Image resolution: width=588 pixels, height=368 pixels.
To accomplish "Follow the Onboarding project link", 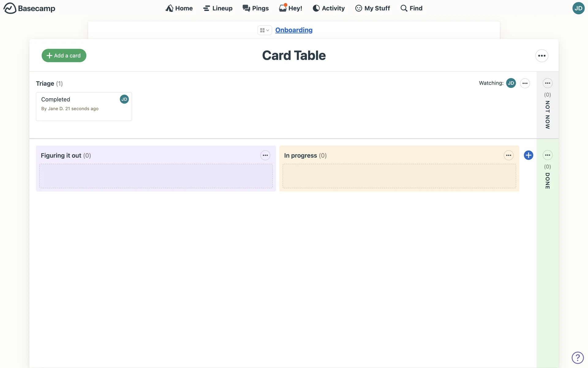I will (294, 30).
